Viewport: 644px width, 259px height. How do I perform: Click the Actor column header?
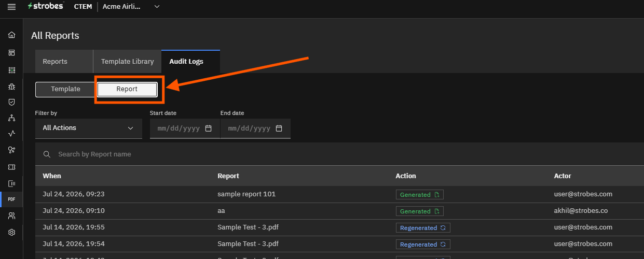563,176
